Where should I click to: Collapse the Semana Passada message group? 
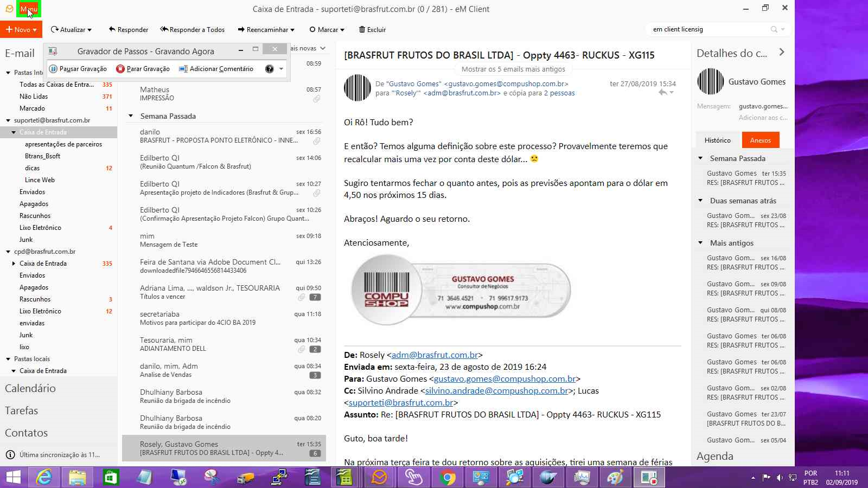[131, 116]
